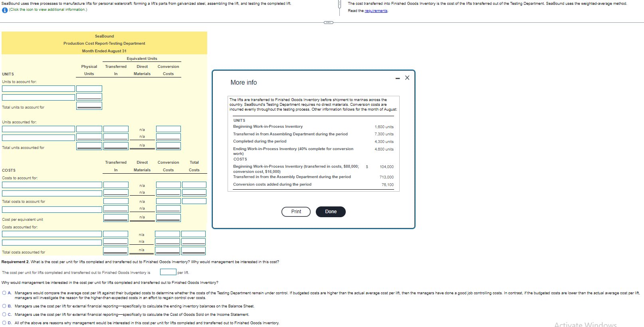Click '713,000' transferred-in cost value
This screenshot has height=327, width=644.
386,177
